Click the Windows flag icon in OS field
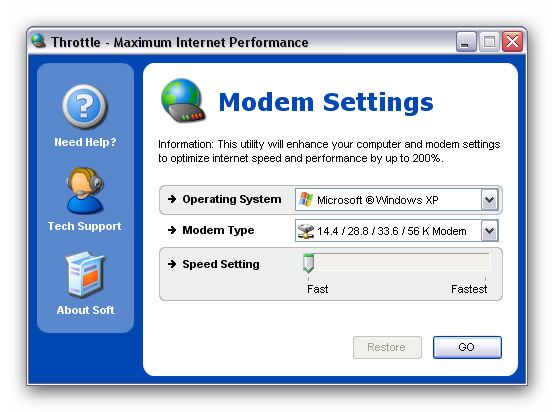This screenshot has width=554, height=412. 306,200
